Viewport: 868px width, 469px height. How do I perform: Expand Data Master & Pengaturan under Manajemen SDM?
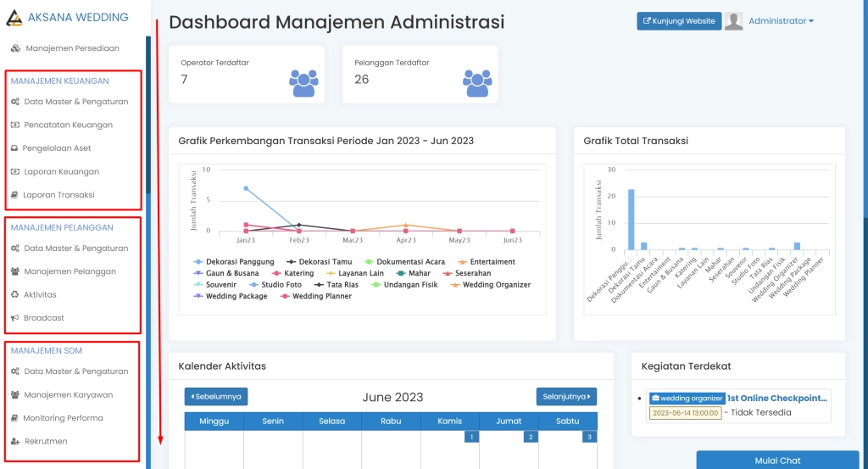coord(75,371)
